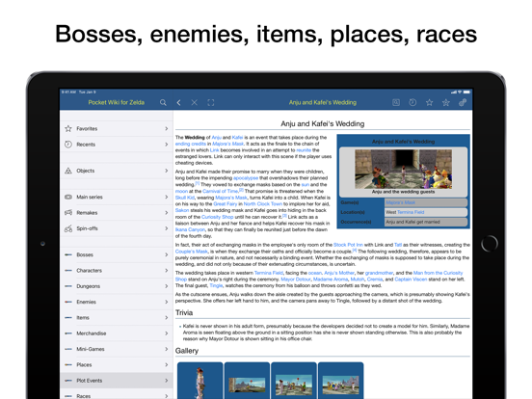This screenshot has width=532, height=399.
Task: Expand the Remakes chevron
Action: tap(166, 213)
